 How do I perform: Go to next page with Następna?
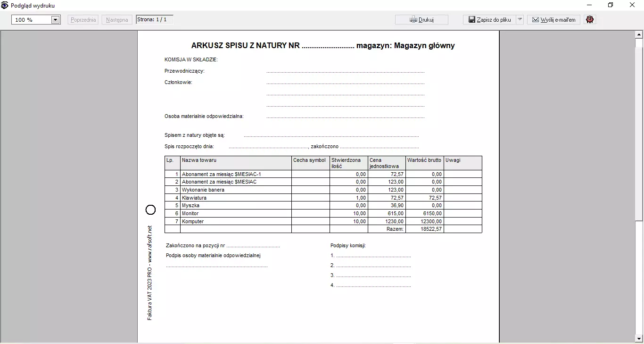(117, 20)
